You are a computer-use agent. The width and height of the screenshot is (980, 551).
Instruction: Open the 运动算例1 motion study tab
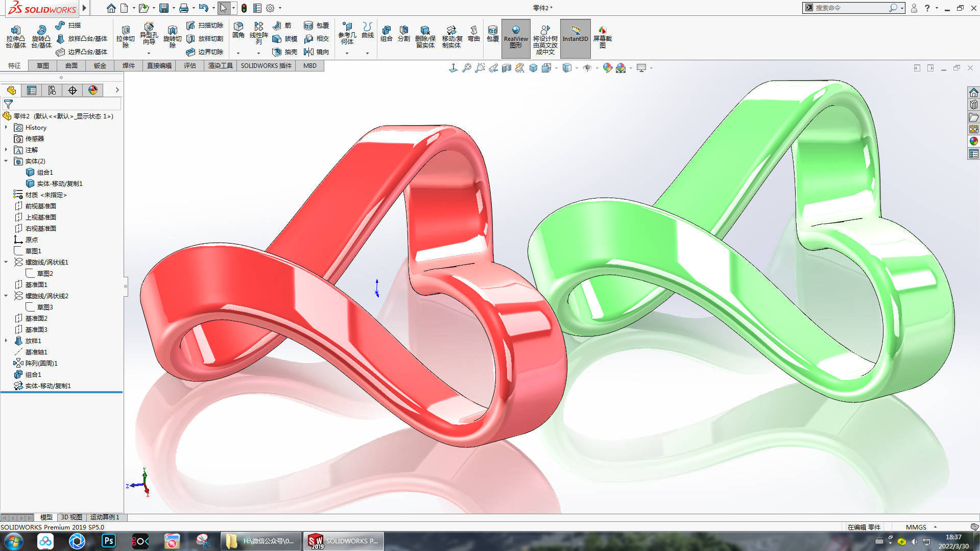105,517
